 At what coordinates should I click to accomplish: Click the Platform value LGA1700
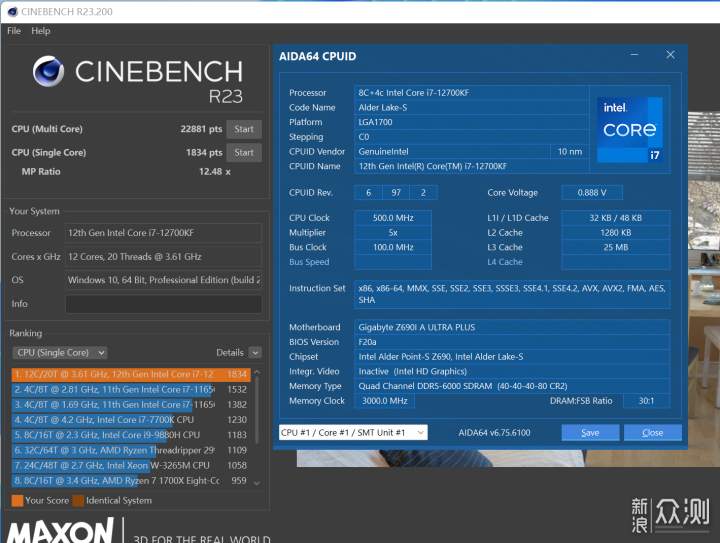click(x=472, y=122)
